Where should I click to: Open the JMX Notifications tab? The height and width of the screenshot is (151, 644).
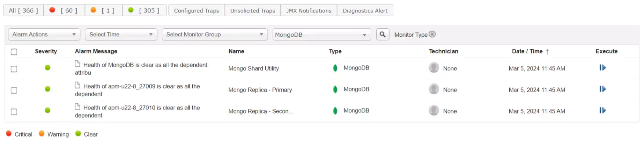[x=309, y=11]
